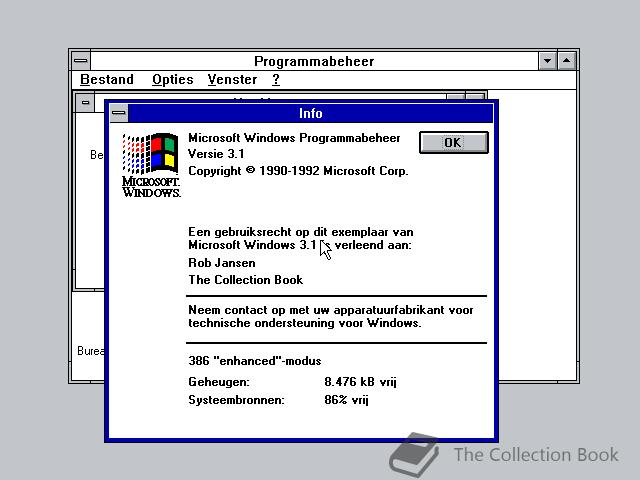Open the Bestand menu
Image resolution: width=640 pixels, height=480 pixels.
(x=107, y=79)
